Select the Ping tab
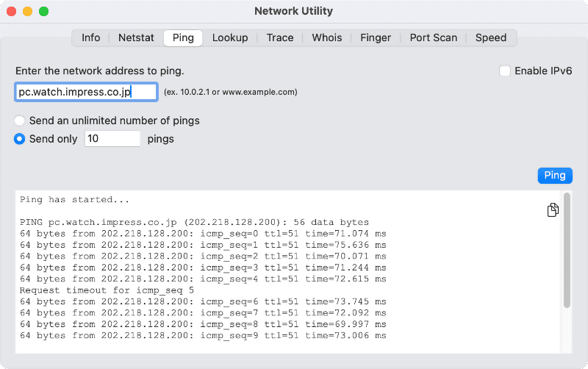Image resolution: width=588 pixels, height=369 pixels. click(x=183, y=38)
